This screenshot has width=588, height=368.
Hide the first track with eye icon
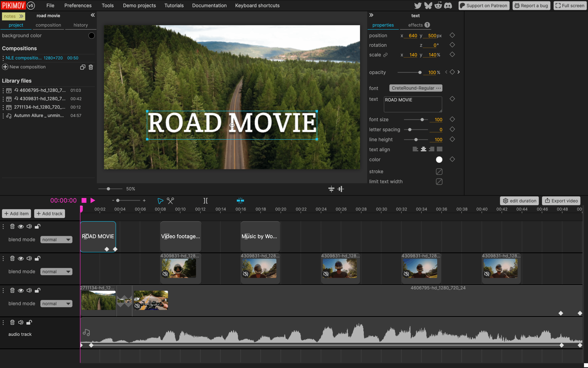[21, 226]
